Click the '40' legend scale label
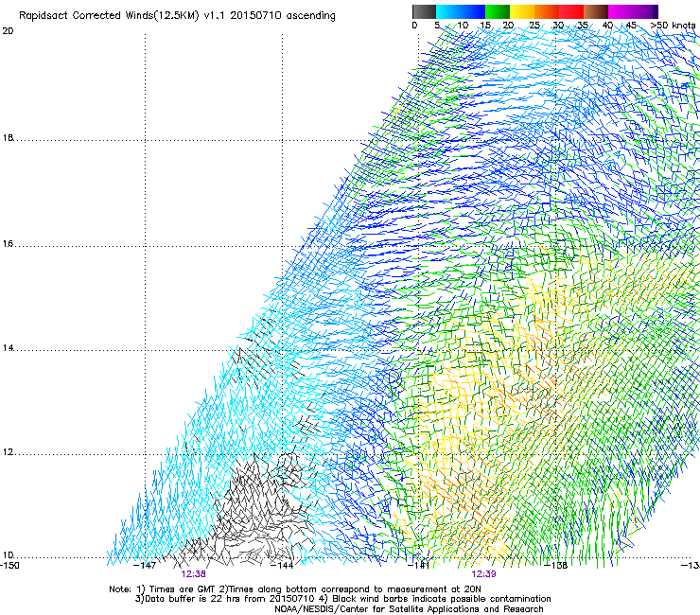This screenshot has height=615, width=700. click(x=607, y=26)
